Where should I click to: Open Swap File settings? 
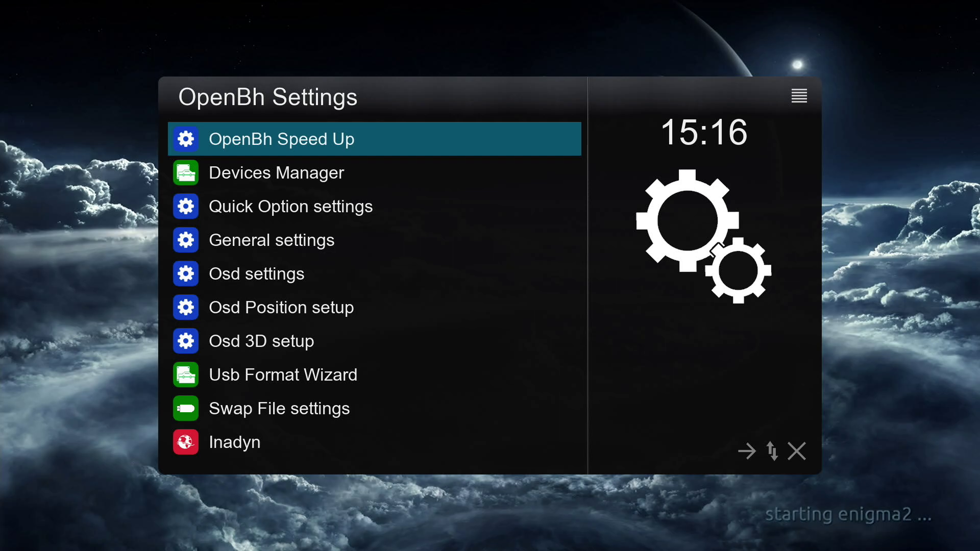pos(279,408)
